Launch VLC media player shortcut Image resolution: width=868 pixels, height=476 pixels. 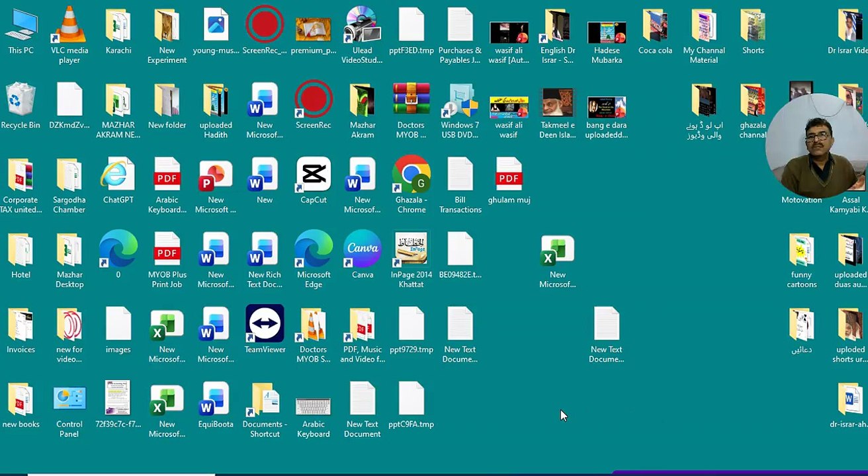69,36
